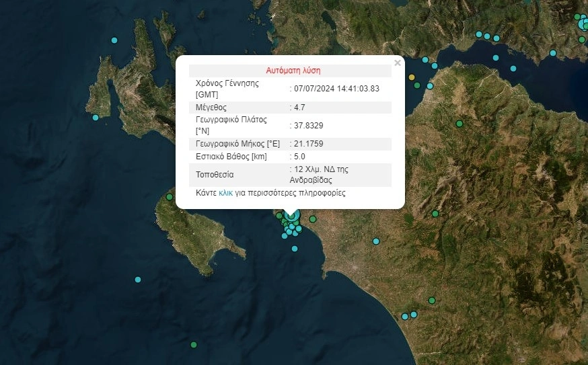
Task: Click middle of three cyan markers on north coast
Action: pyautogui.click(x=487, y=36)
